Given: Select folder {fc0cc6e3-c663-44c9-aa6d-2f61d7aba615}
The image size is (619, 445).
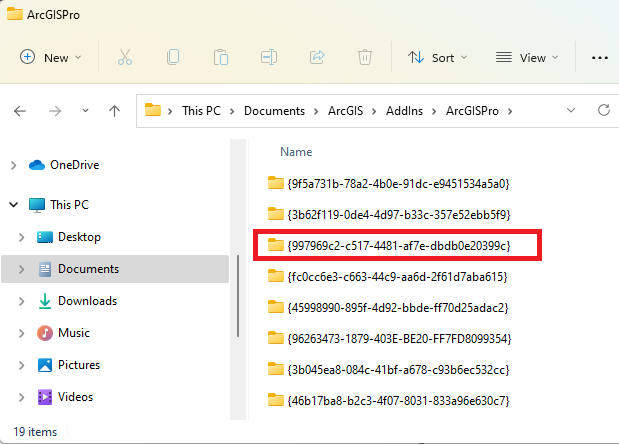Looking at the screenshot, I should pos(387,276).
